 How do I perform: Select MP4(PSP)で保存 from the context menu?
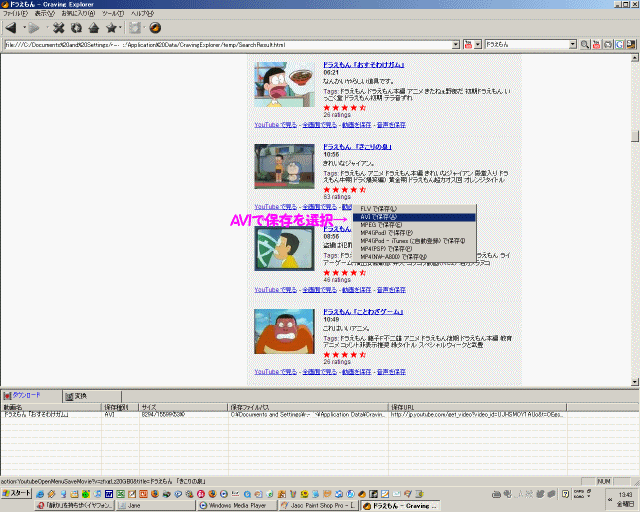click(x=414, y=249)
